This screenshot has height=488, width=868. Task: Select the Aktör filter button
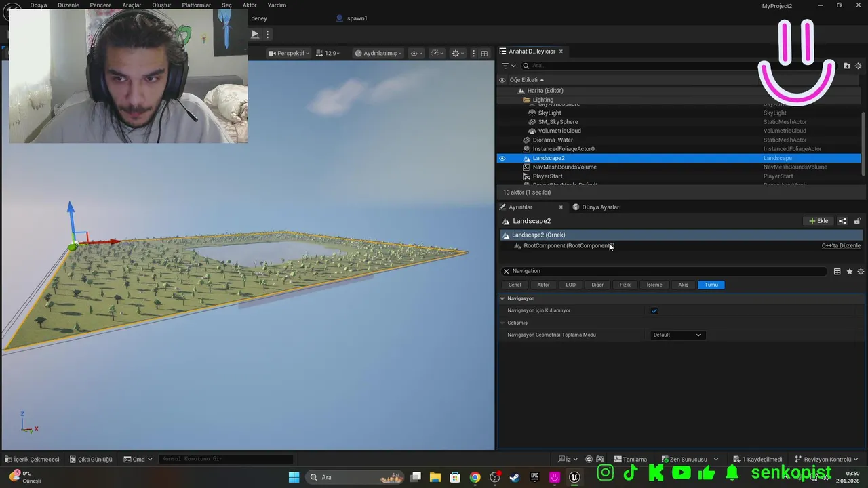click(543, 285)
